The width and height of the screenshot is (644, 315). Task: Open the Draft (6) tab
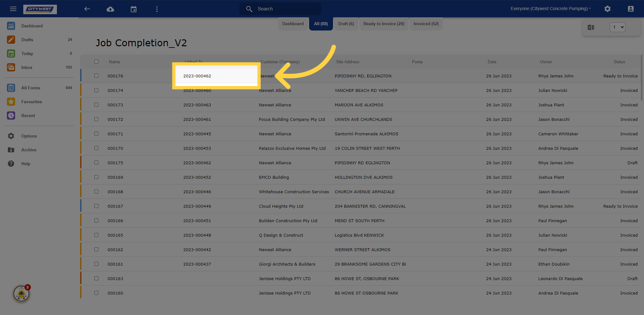pos(346,24)
